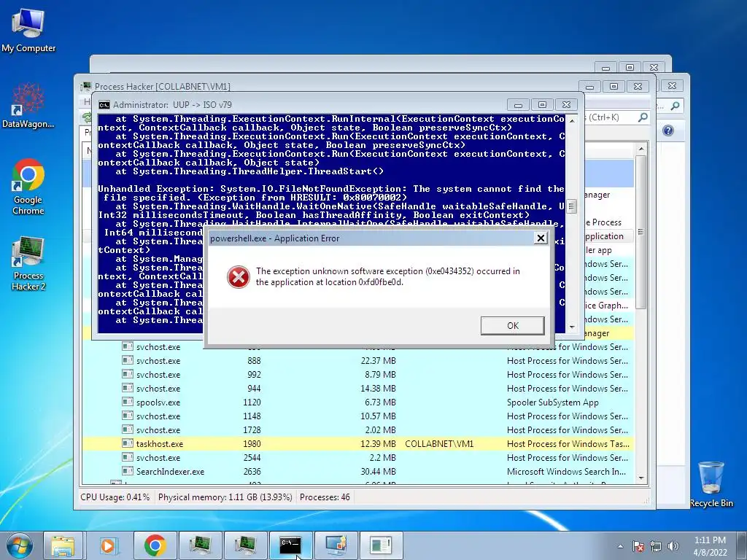Launch Google Chrome from the desktop
747x560 pixels.
tap(28, 187)
